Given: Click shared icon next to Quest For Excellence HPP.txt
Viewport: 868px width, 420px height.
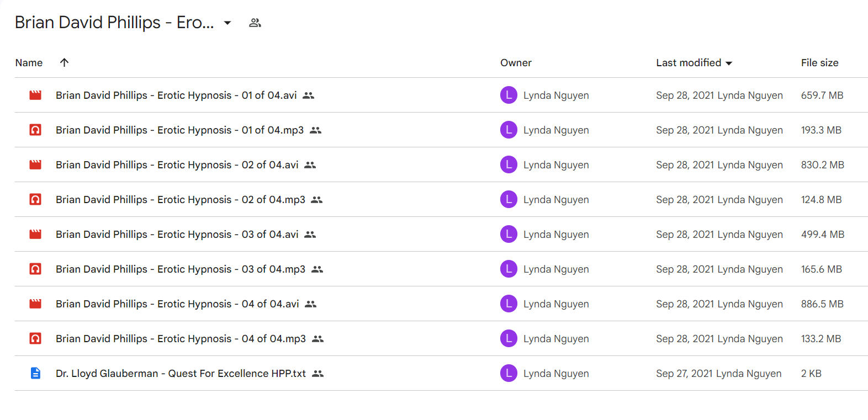Looking at the screenshot, I should coord(317,374).
